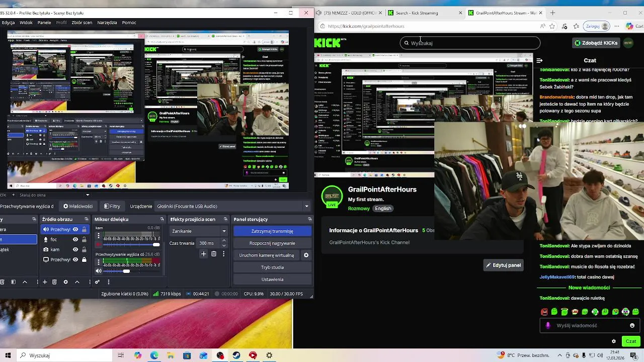Add a new source with the plus icon
The image size is (644, 362).
pyautogui.click(x=45, y=282)
